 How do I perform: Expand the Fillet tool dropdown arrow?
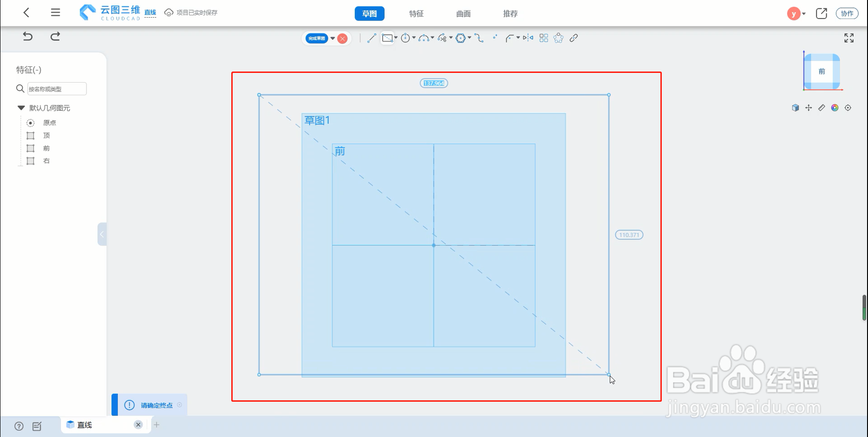[518, 38]
